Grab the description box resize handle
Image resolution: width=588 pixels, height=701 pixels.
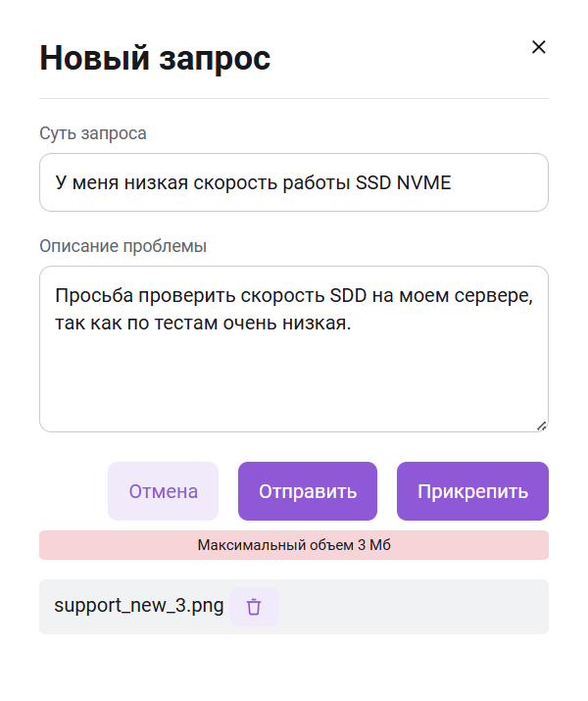coord(541,425)
